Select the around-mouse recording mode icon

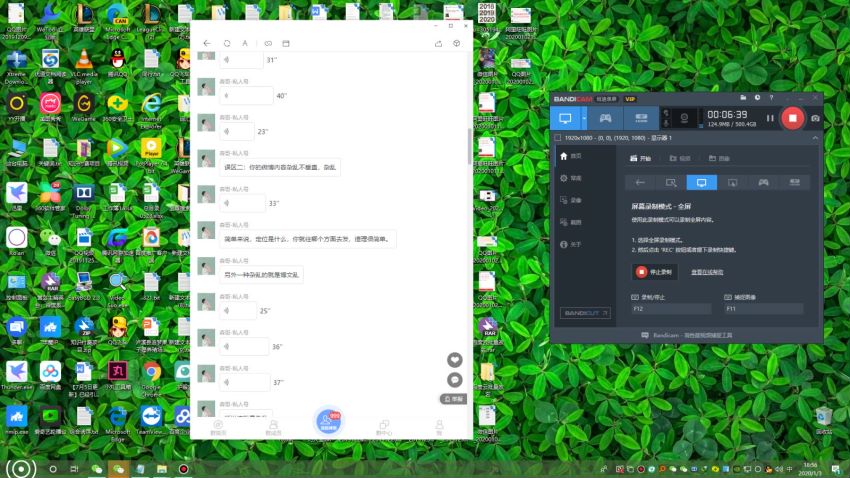click(x=732, y=183)
